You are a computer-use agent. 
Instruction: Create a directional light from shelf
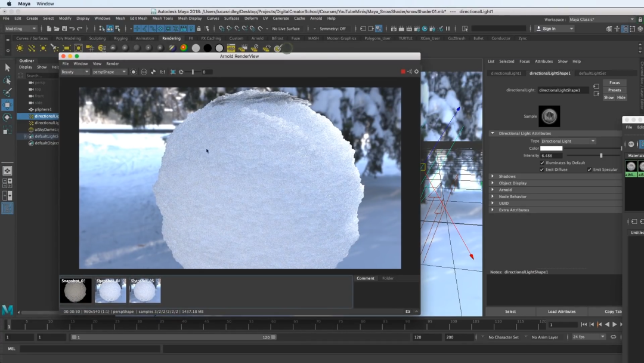31,48
